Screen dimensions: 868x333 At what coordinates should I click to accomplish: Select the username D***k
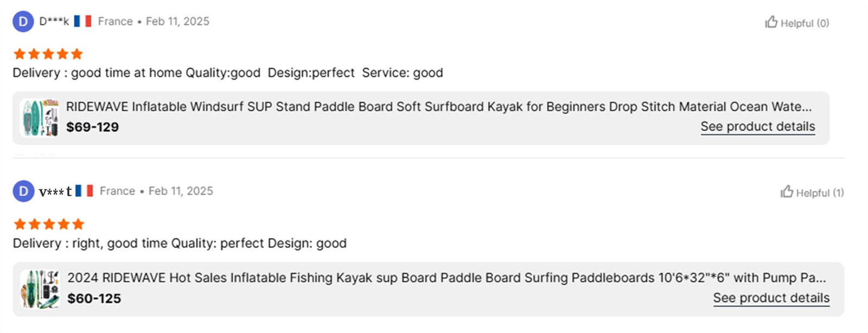pos(54,22)
